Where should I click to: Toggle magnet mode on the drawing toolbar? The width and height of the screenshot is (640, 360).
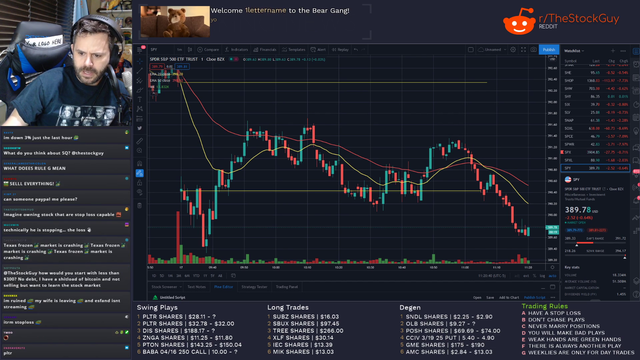(x=140, y=163)
